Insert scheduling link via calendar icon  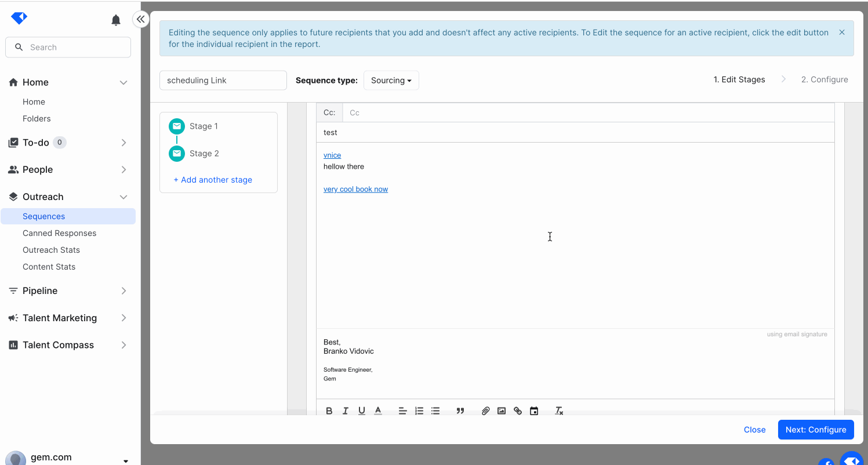[x=534, y=410]
